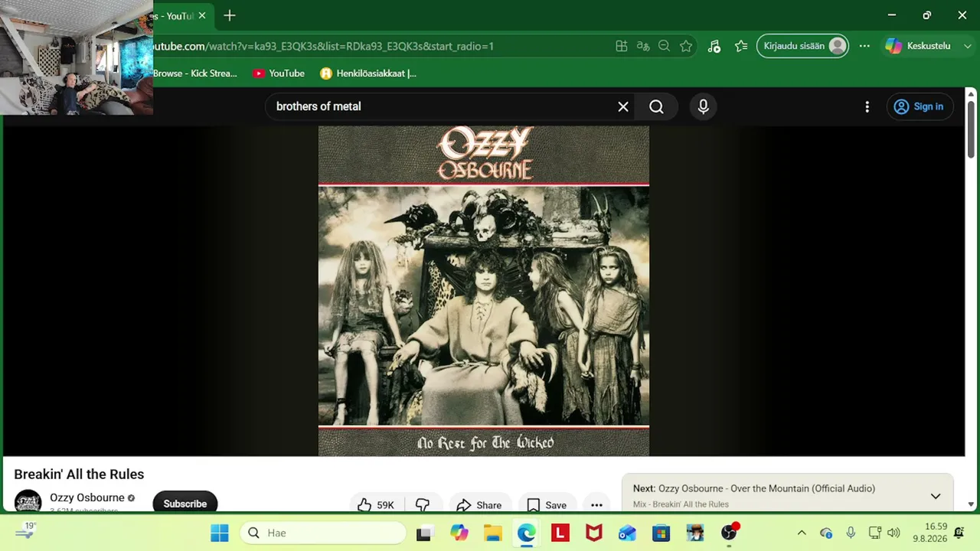Launch Copilot from the taskbar
This screenshot has height=551, width=980.
tap(459, 533)
